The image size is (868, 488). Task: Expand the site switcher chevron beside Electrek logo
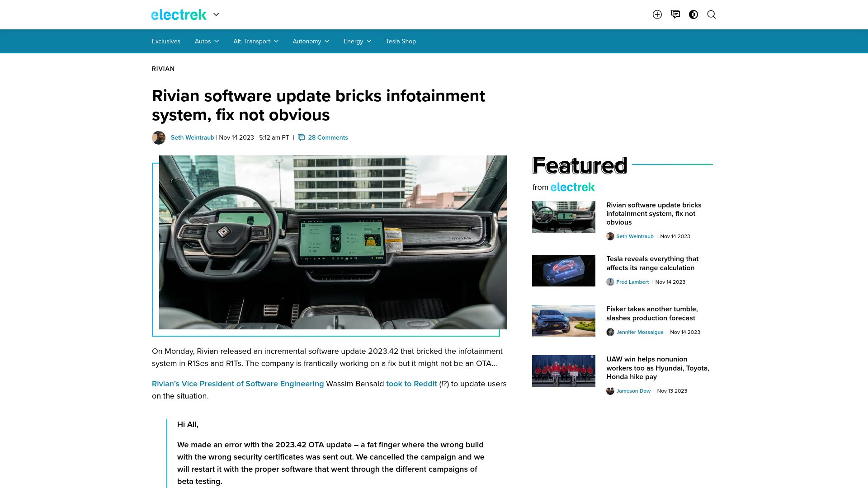pos(216,14)
